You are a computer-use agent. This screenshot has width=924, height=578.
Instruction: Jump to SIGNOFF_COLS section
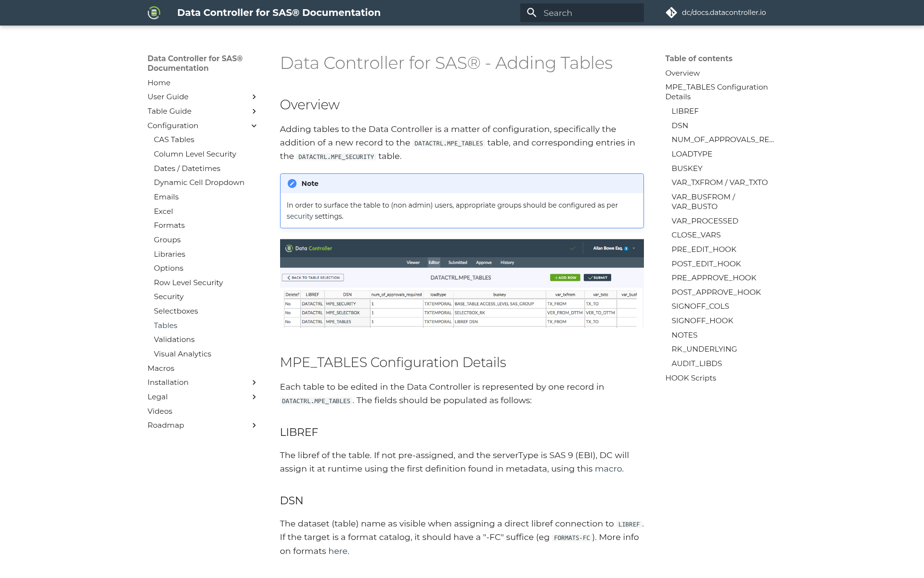pyautogui.click(x=700, y=306)
